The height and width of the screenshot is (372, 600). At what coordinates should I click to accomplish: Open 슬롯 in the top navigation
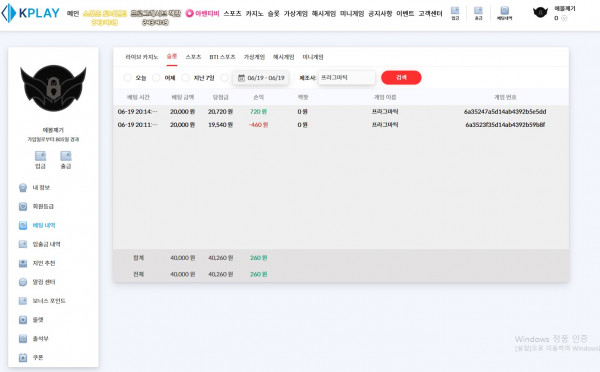point(274,13)
